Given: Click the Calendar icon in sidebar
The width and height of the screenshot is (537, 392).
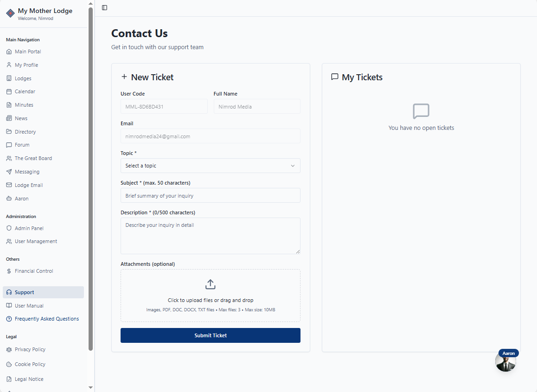Looking at the screenshot, I should click(x=9, y=92).
